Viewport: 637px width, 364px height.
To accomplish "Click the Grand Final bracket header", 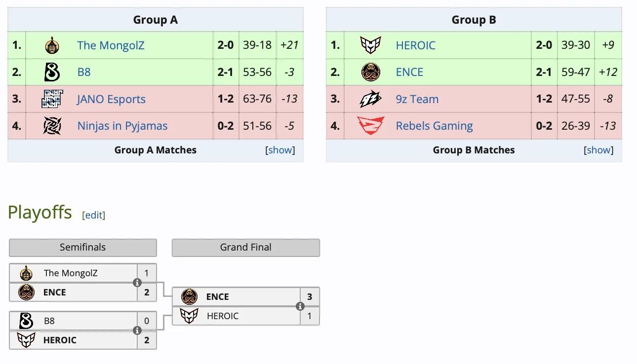I will pyautogui.click(x=245, y=248).
